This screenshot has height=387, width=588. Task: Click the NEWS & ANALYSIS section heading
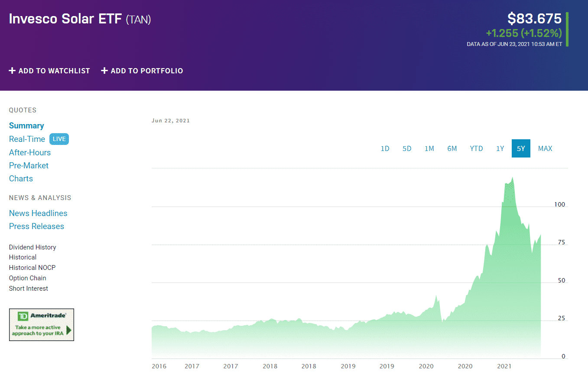40,198
